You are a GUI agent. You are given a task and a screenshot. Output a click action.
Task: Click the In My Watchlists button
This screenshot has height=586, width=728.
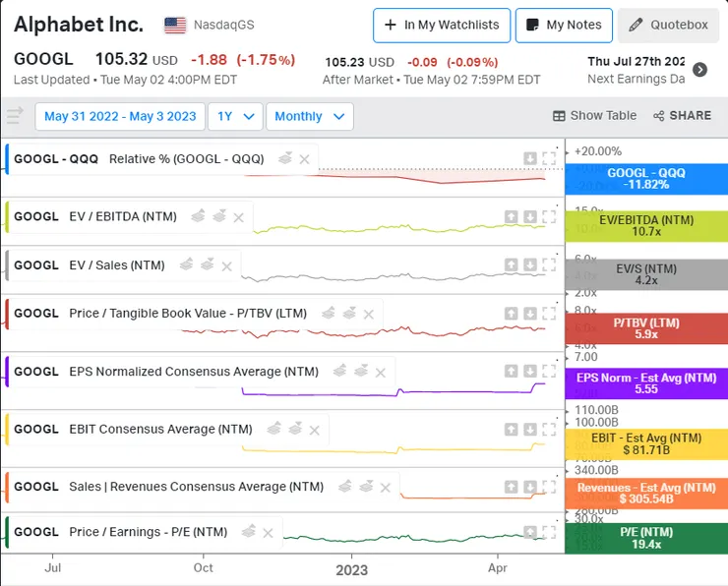coord(441,26)
